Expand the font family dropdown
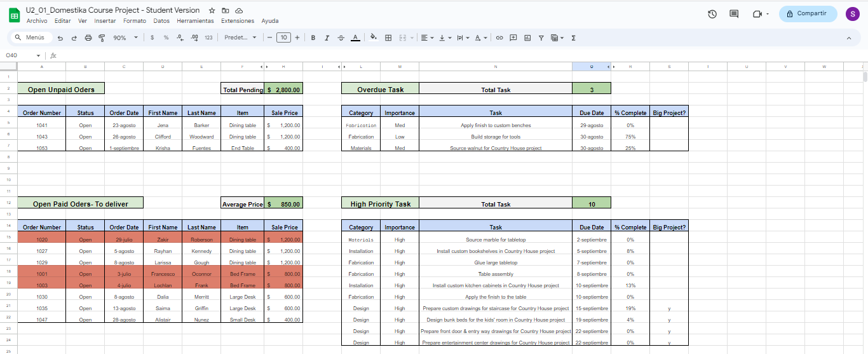The width and height of the screenshot is (868, 354). [240, 38]
